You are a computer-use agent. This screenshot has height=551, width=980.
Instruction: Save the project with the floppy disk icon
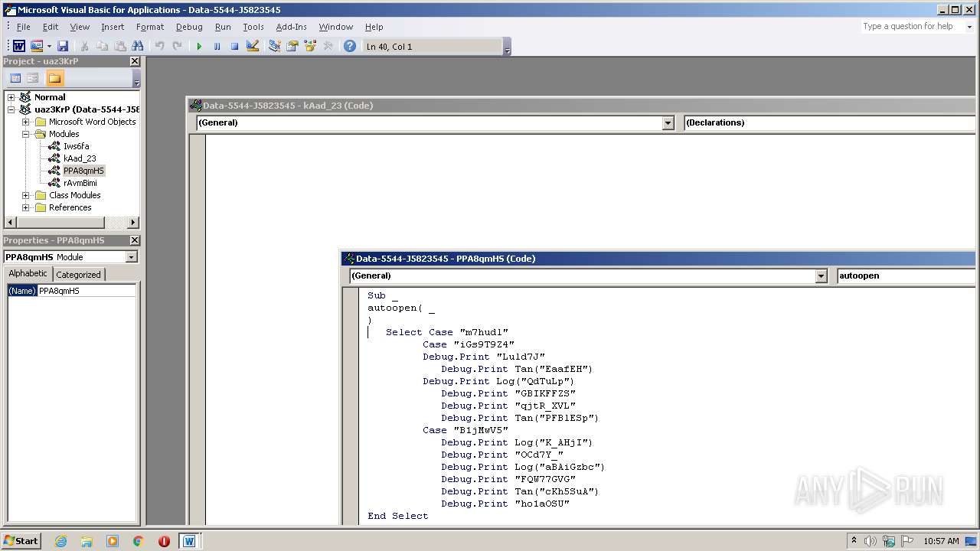point(63,47)
